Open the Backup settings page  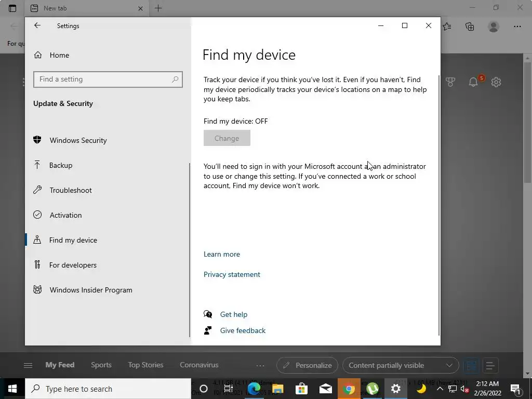(x=61, y=165)
